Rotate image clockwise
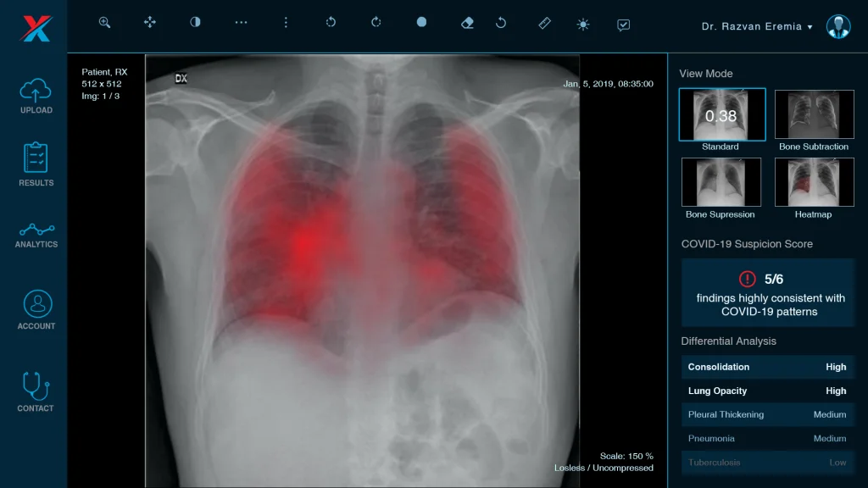 376,22
